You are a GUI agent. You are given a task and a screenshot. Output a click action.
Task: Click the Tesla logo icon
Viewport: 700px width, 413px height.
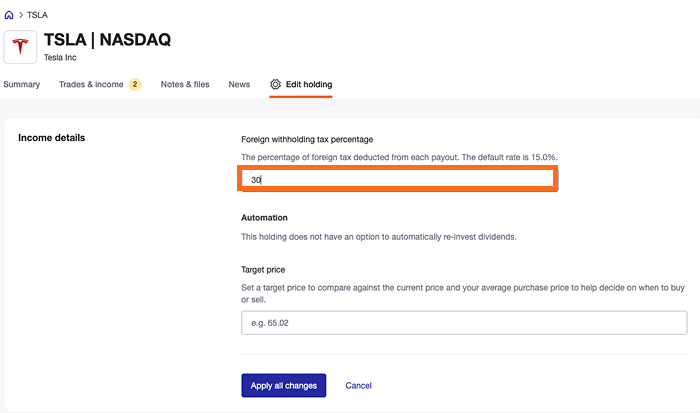click(x=21, y=47)
